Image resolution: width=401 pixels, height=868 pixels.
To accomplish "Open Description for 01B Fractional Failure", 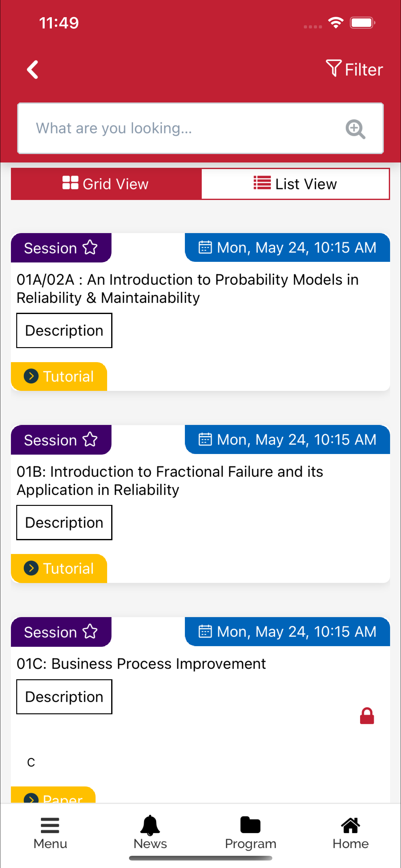I will 64,523.
